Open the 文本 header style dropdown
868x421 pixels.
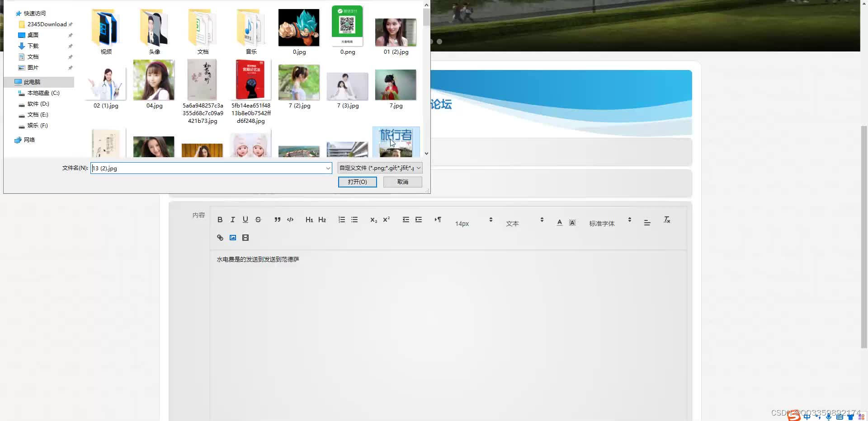(x=524, y=223)
